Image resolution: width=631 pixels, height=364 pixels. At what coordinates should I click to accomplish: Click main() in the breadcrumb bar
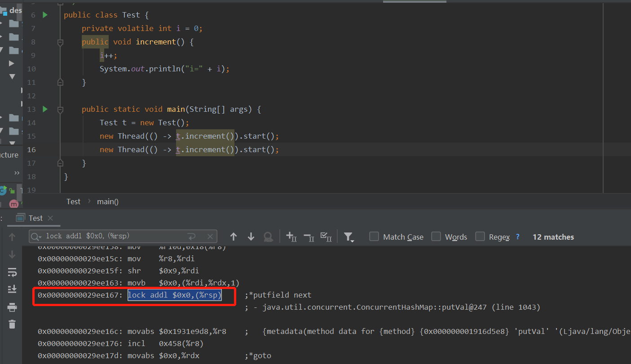click(108, 202)
